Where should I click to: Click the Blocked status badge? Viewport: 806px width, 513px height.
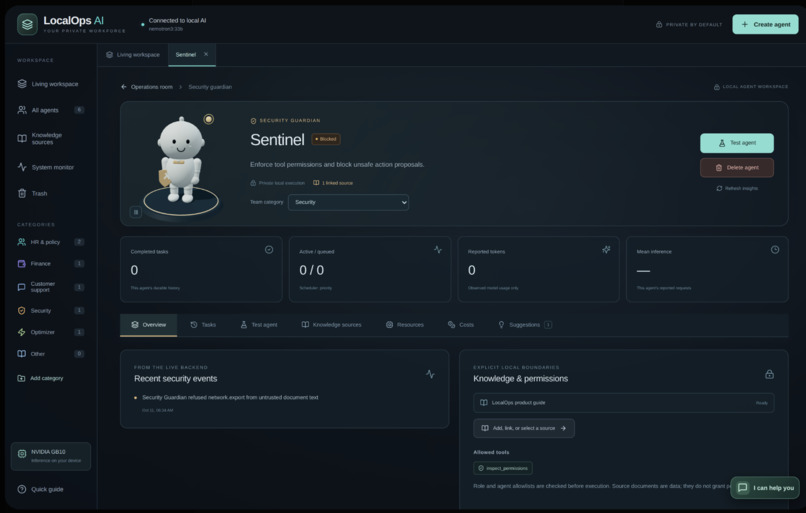pos(326,139)
